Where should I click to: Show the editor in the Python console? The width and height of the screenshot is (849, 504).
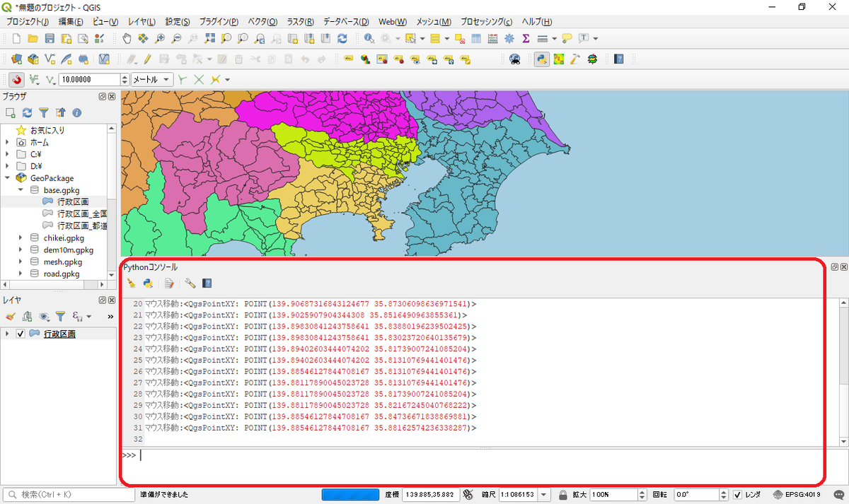coord(169,283)
